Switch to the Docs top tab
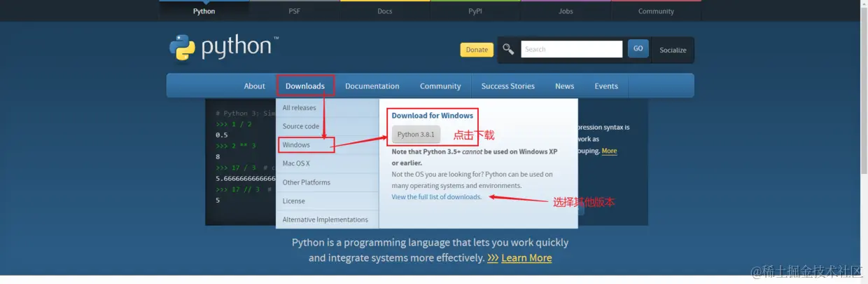This screenshot has width=868, height=284. pyautogui.click(x=385, y=11)
